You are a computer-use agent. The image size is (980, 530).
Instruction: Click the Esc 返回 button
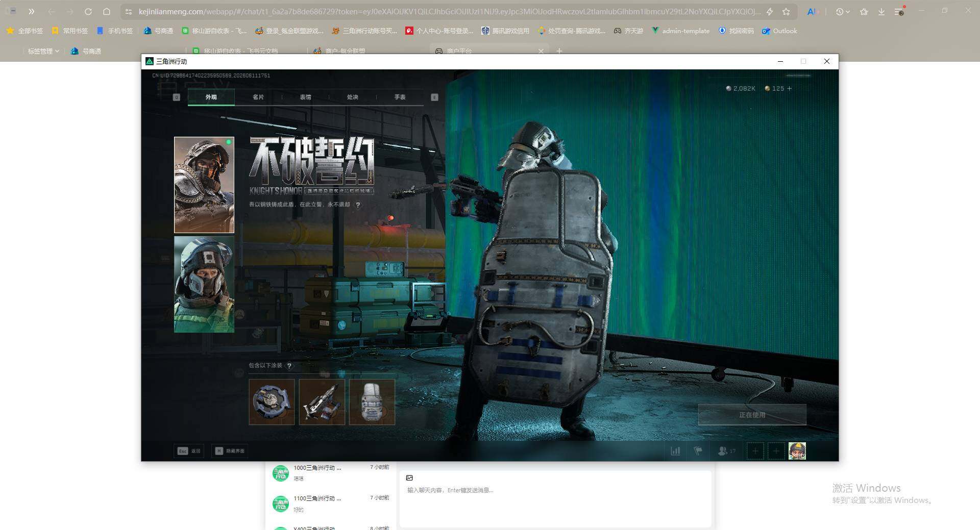[x=189, y=451]
